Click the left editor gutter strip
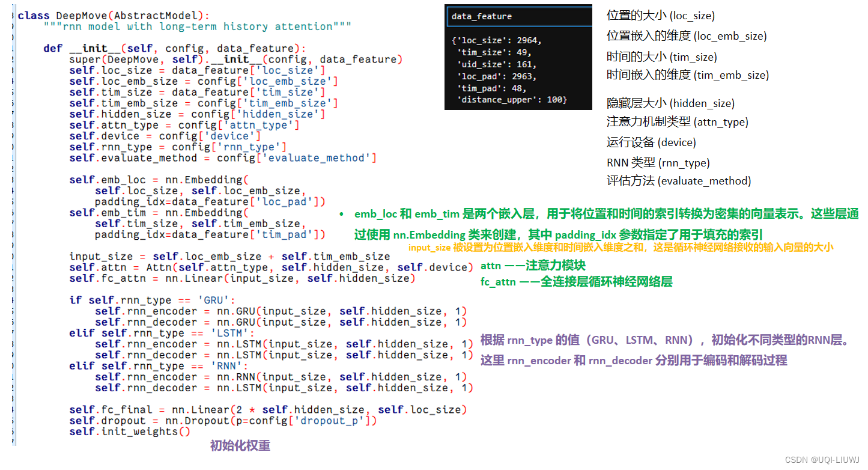Viewport: 868px width, 470px height. [13, 240]
